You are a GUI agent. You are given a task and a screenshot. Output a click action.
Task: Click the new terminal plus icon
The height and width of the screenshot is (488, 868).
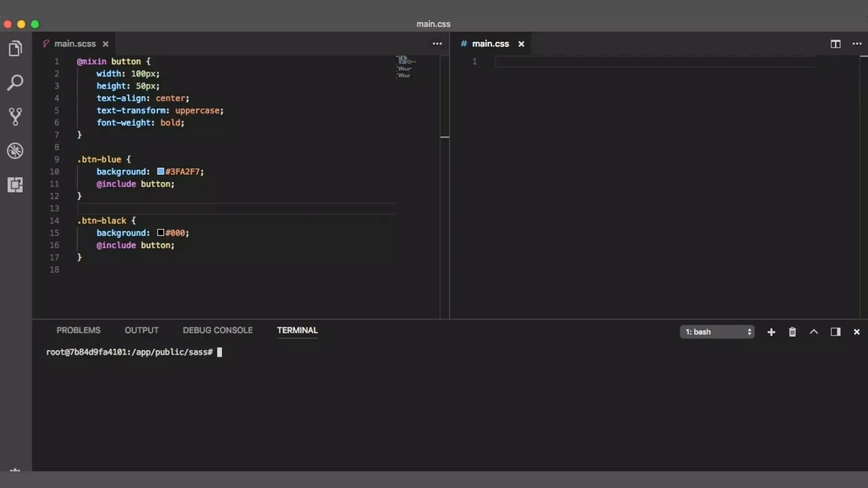point(771,332)
